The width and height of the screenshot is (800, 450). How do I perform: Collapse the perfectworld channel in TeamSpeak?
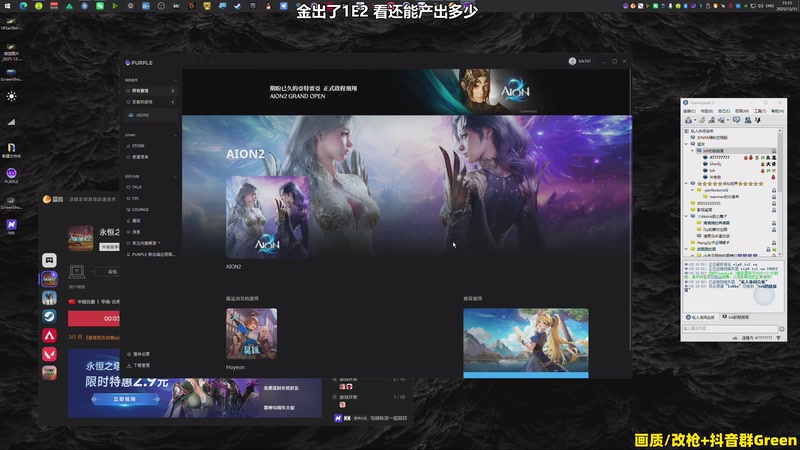click(693, 190)
